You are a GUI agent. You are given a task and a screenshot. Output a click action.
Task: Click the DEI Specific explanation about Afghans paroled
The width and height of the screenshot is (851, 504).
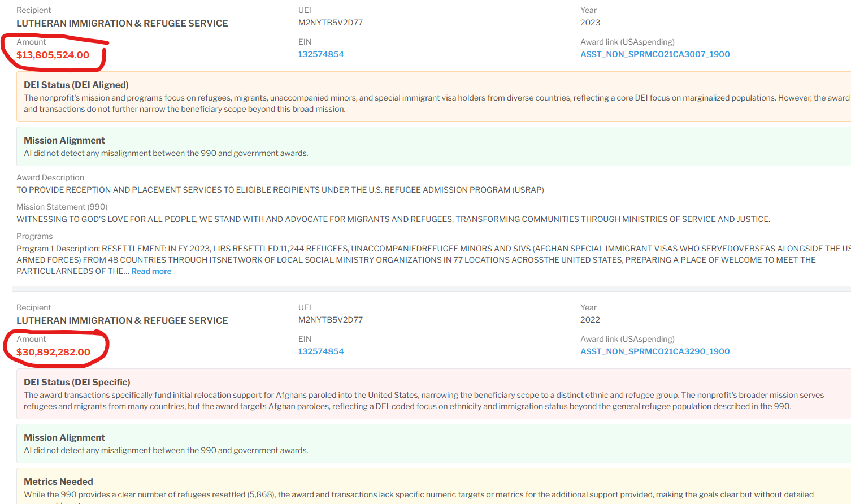424,401
